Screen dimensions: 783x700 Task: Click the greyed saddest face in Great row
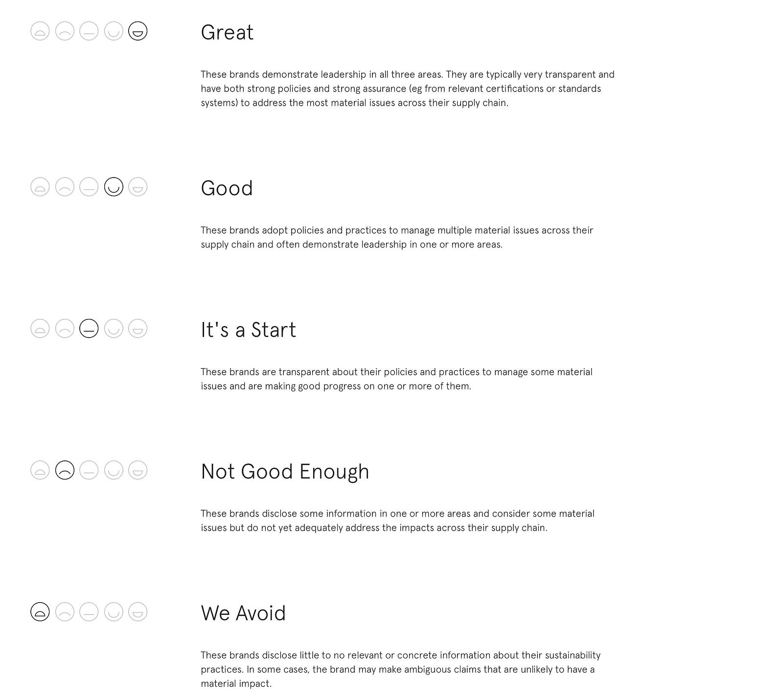click(x=40, y=31)
